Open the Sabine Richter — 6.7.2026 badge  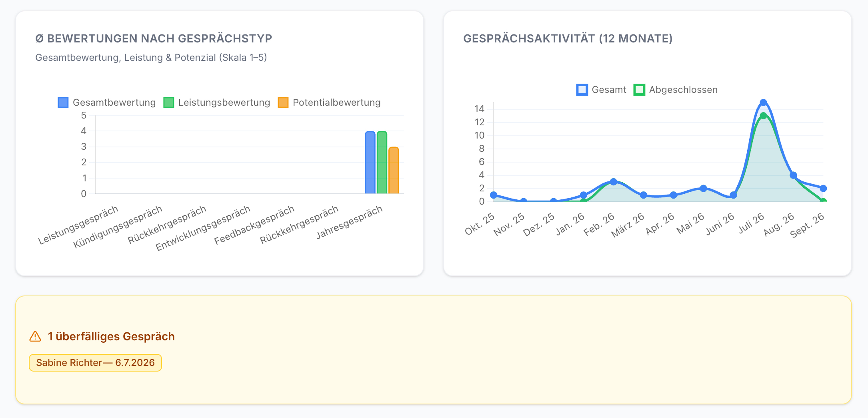point(95,363)
